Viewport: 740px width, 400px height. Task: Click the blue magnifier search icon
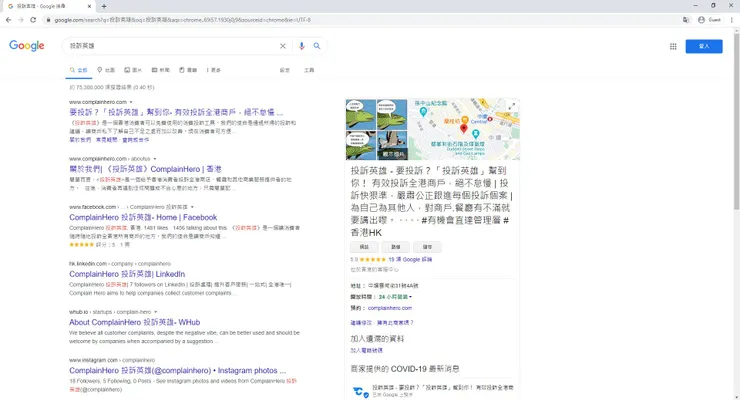(317, 46)
